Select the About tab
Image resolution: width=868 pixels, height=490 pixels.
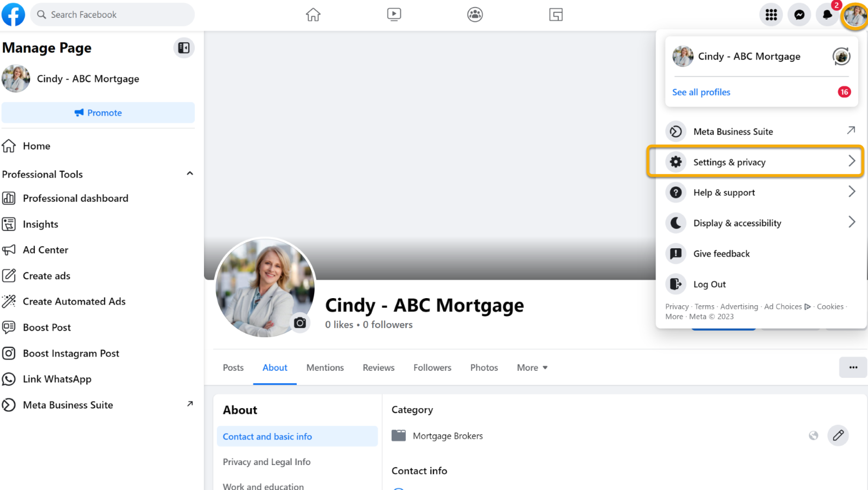(275, 367)
